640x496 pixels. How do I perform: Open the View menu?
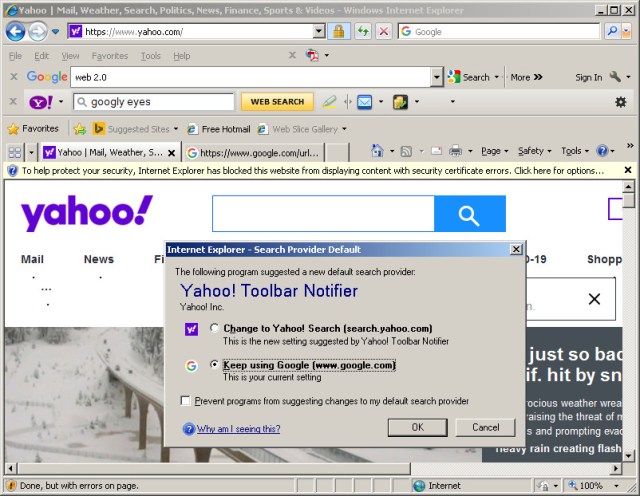tap(70, 56)
